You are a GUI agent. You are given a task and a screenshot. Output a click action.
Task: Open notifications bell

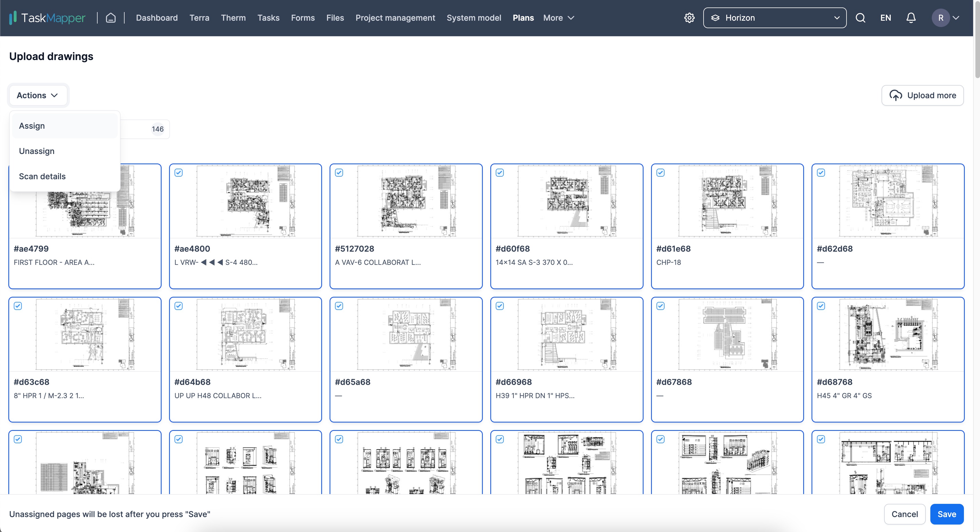[911, 18]
